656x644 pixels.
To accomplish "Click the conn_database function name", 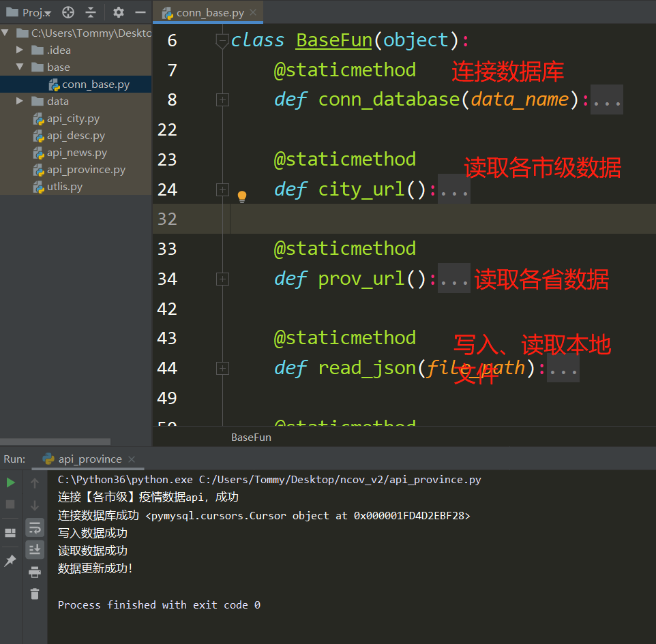I will pyautogui.click(x=389, y=99).
